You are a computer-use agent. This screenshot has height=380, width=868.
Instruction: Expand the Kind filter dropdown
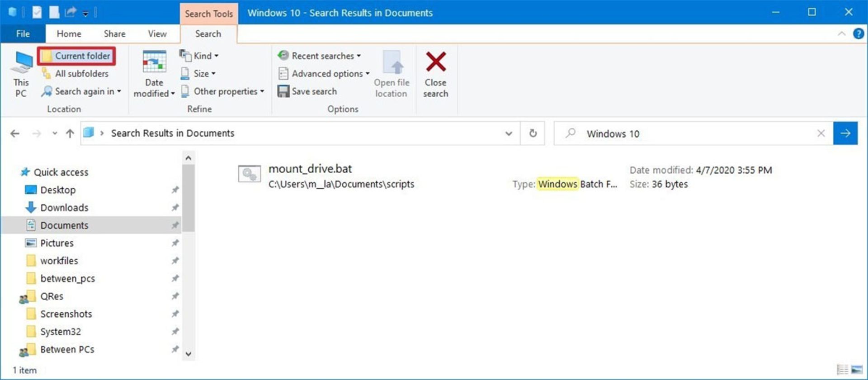199,56
